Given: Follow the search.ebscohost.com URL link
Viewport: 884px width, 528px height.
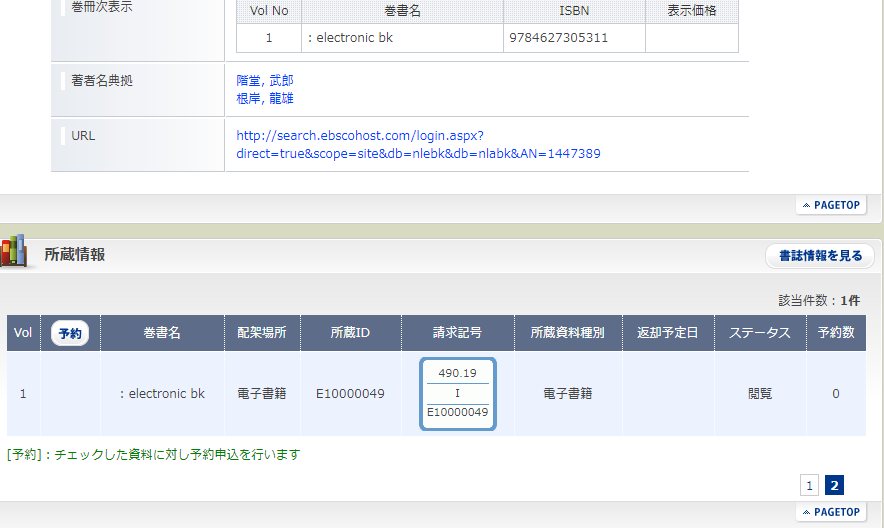Looking at the screenshot, I should [418, 145].
